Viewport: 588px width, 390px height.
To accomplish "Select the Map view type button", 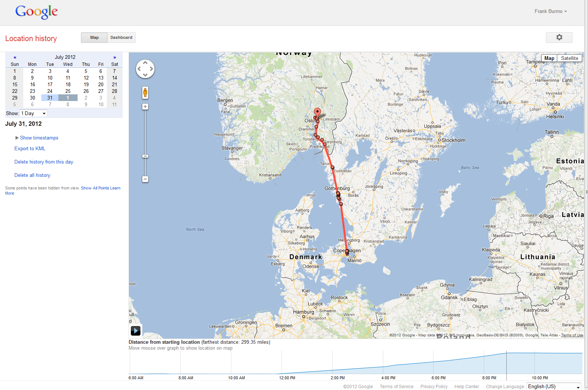I will pos(549,58).
